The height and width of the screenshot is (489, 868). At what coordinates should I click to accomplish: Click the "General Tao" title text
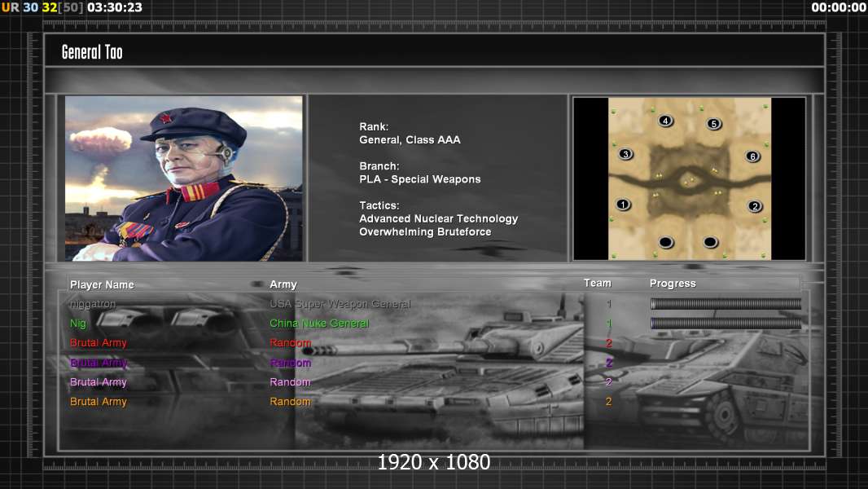(x=92, y=52)
